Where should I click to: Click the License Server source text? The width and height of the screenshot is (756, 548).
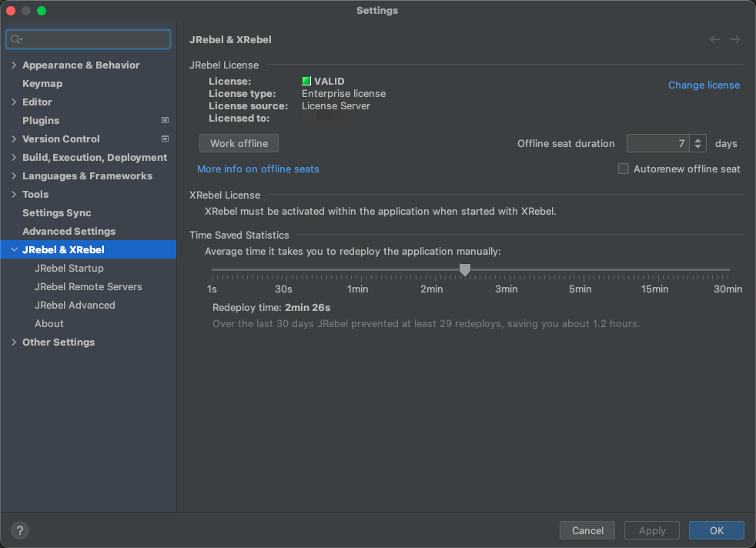[336, 106]
